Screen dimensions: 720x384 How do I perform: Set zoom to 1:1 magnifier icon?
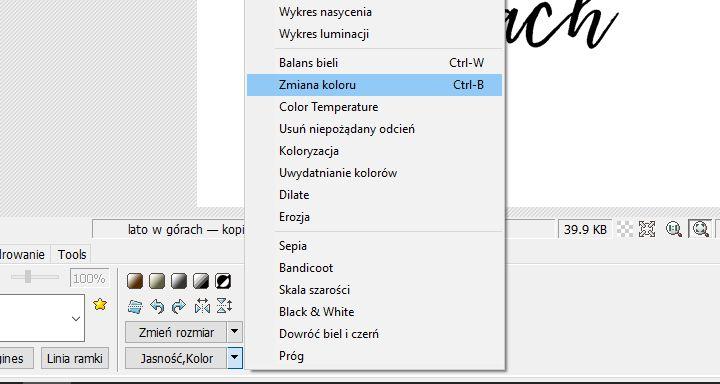pos(674,229)
